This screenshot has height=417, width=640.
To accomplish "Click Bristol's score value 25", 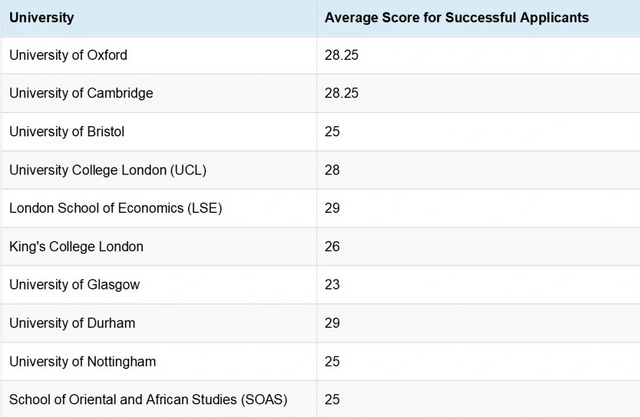I will (332, 131).
